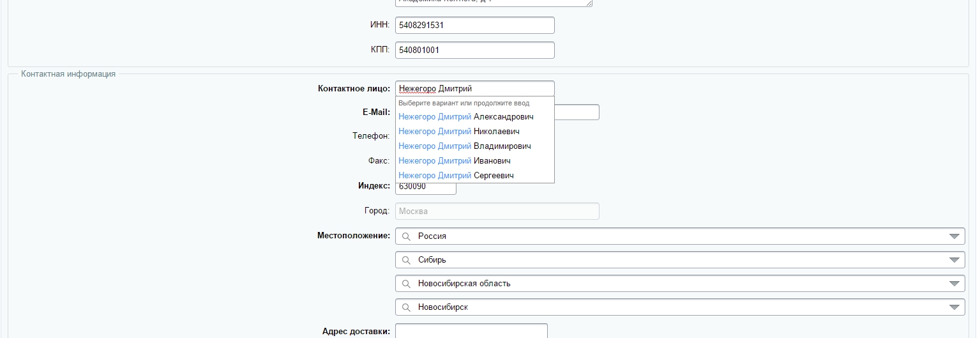The width and height of the screenshot is (980, 338).
Task: Open the Сибирь region dropdown arrow
Action: [x=954, y=260]
